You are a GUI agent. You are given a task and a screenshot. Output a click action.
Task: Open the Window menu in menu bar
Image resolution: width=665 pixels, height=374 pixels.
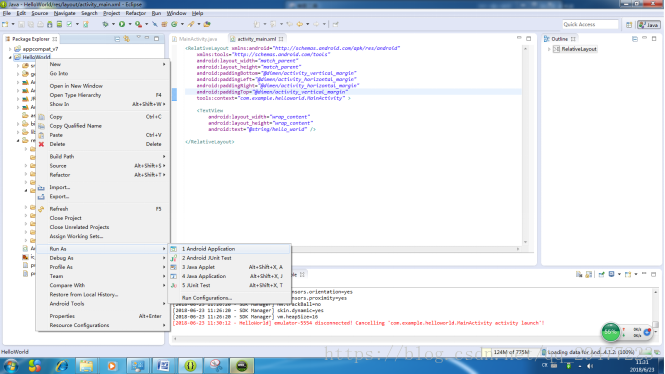point(176,13)
